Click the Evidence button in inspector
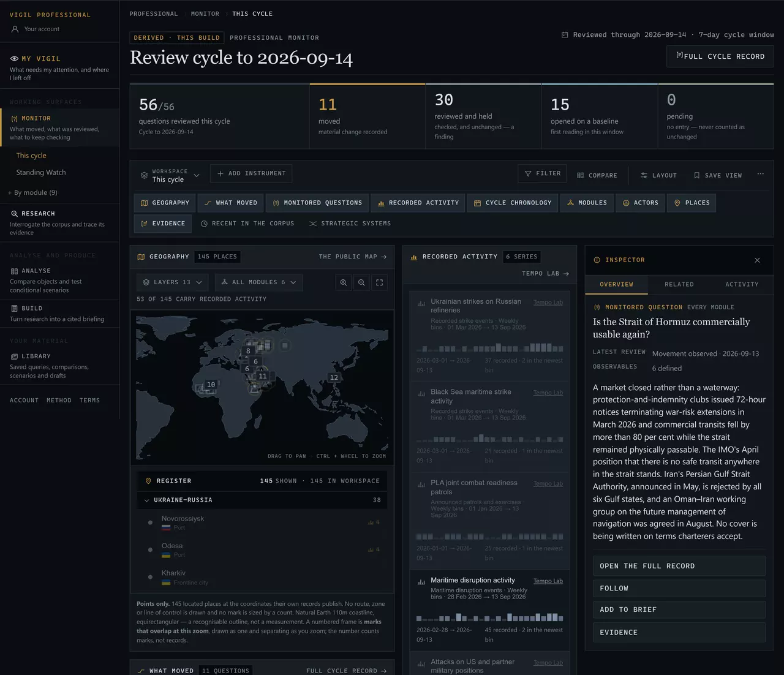Image resolution: width=784 pixels, height=675 pixels. 679,632
